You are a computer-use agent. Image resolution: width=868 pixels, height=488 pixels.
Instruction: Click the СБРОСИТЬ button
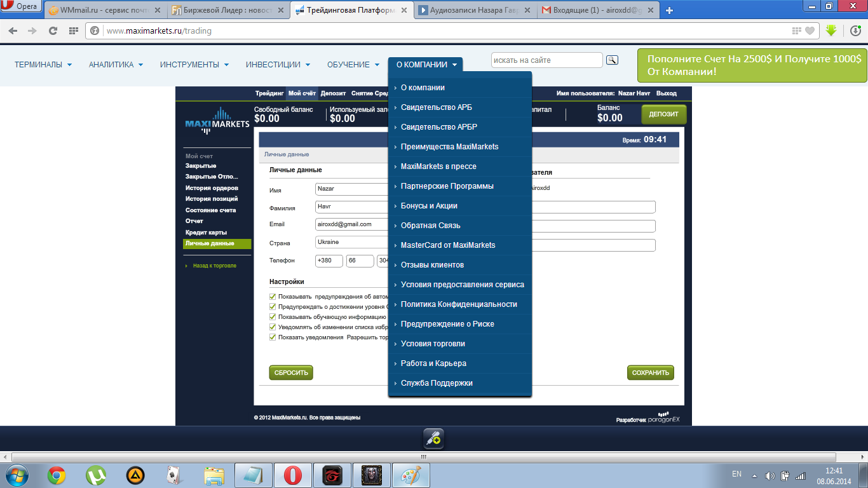(291, 373)
